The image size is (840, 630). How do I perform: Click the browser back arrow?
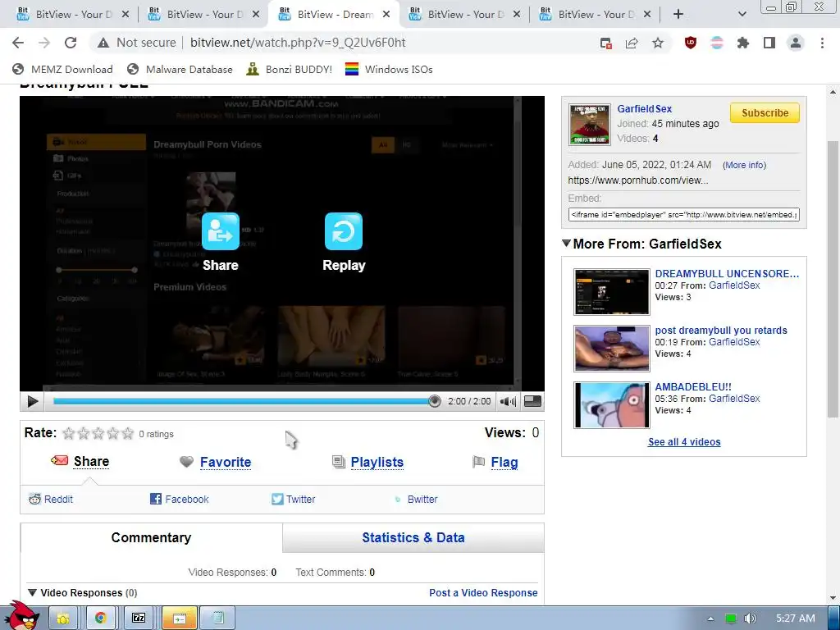coord(18,43)
